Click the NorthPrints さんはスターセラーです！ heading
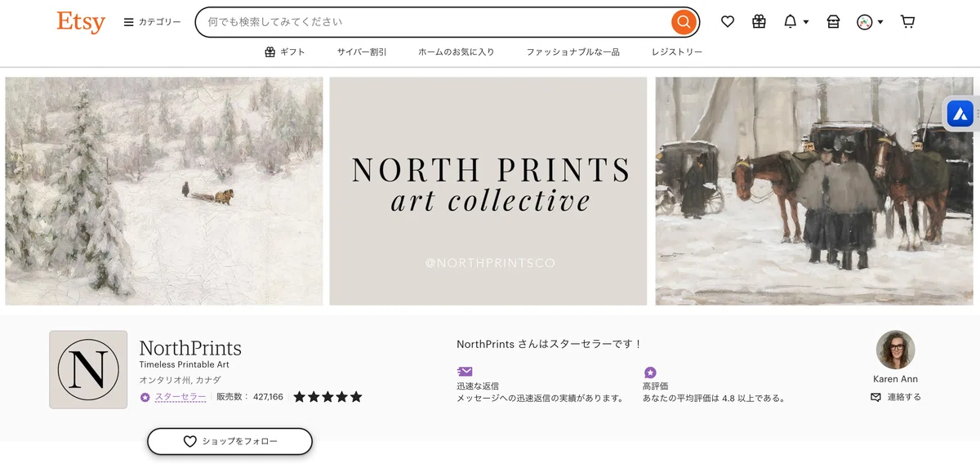980x464 pixels. (x=550, y=345)
